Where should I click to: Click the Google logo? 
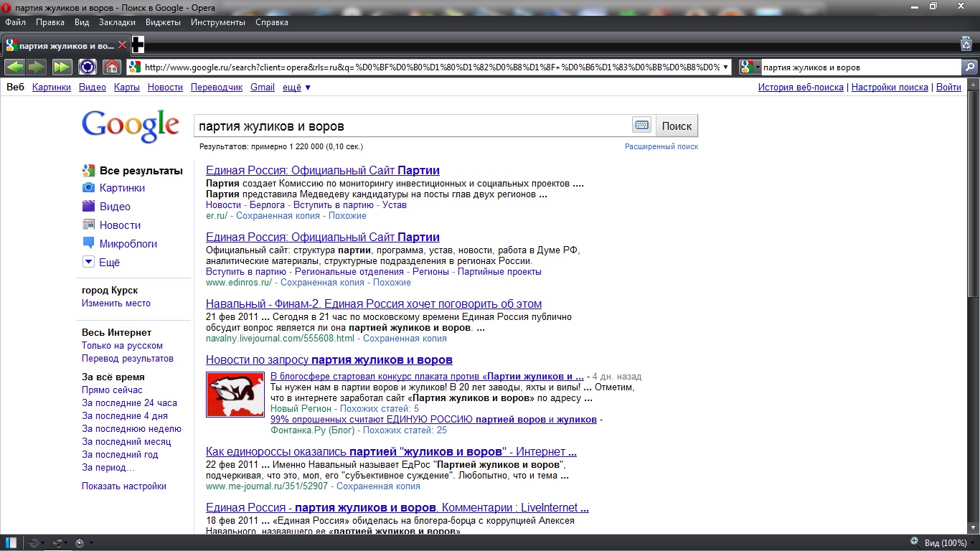[x=131, y=126]
